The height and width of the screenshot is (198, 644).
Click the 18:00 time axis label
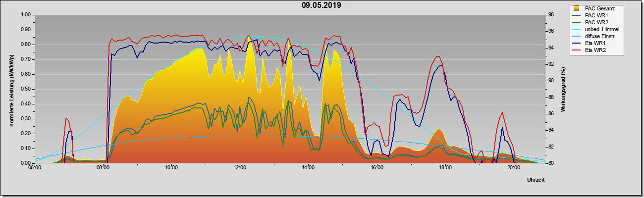click(x=445, y=167)
